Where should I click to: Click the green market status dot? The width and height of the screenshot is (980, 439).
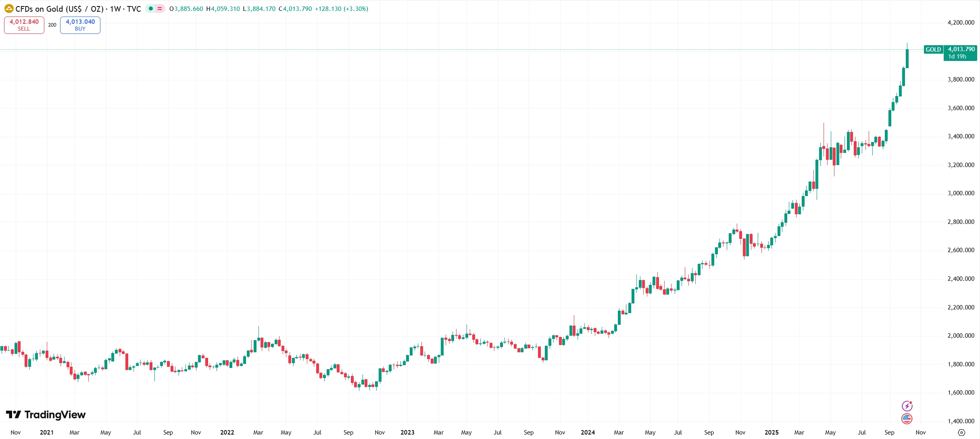click(x=151, y=8)
